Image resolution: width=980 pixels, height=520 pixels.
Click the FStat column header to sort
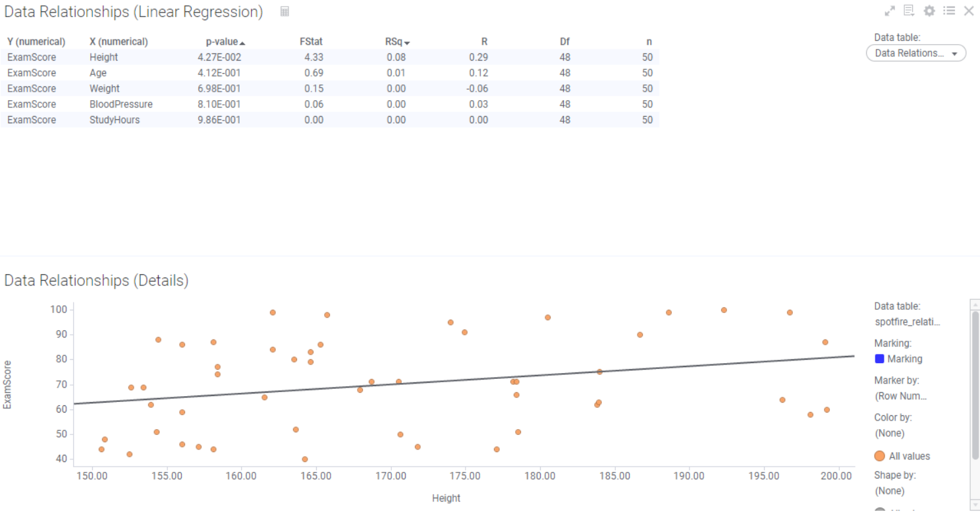310,42
